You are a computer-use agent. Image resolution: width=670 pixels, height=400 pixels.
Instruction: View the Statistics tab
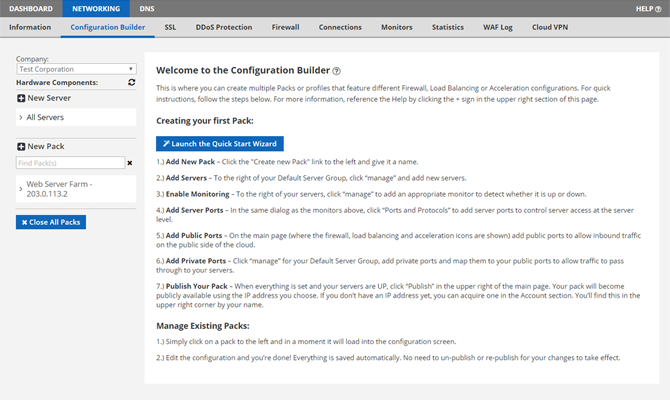(x=447, y=27)
